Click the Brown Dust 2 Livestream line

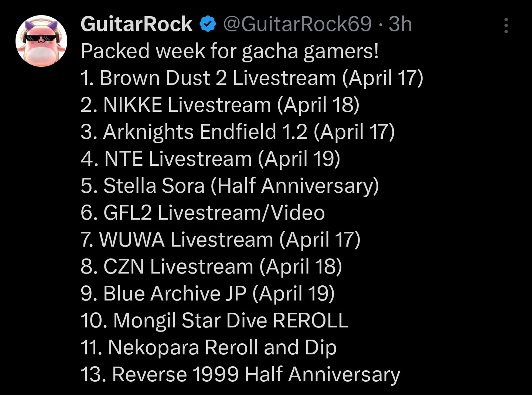[x=252, y=78]
